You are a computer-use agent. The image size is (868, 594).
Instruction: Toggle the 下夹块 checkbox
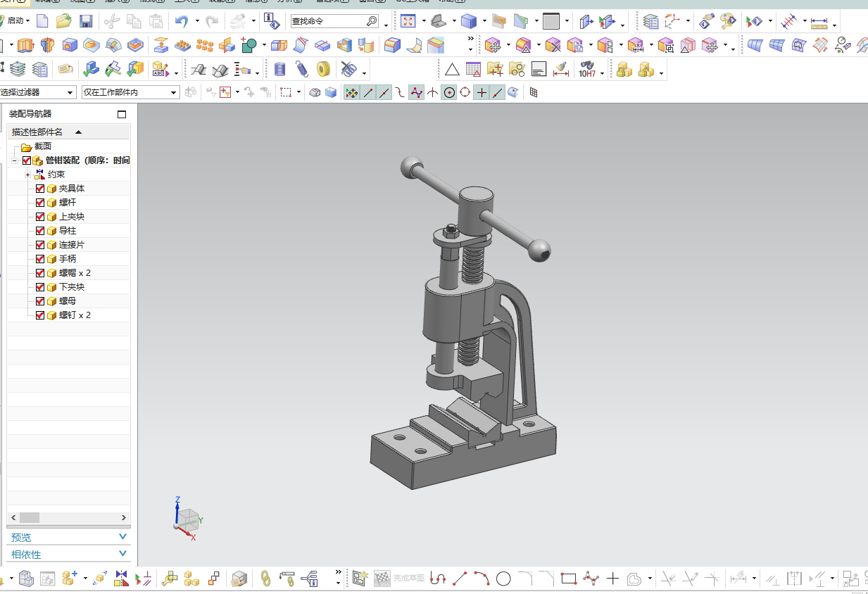[40, 287]
